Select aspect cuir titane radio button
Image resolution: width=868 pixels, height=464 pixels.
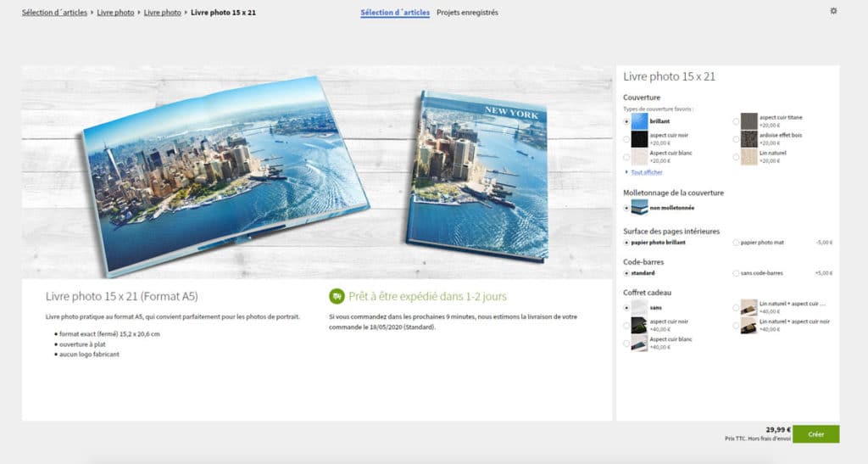pos(736,121)
